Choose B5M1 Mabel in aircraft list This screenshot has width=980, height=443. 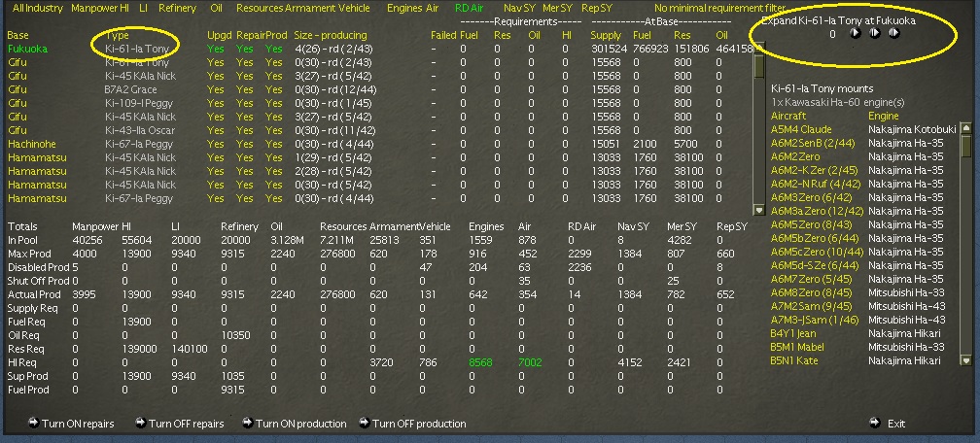click(797, 348)
